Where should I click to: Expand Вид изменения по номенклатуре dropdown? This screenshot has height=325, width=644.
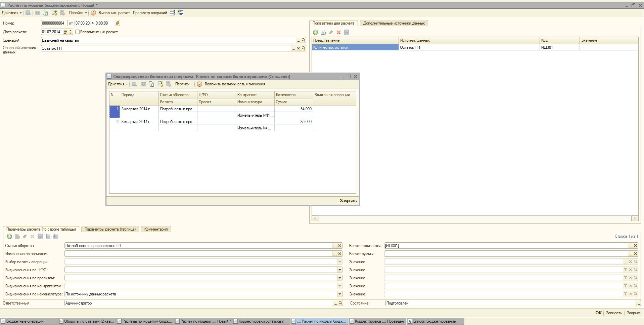coord(339,294)
